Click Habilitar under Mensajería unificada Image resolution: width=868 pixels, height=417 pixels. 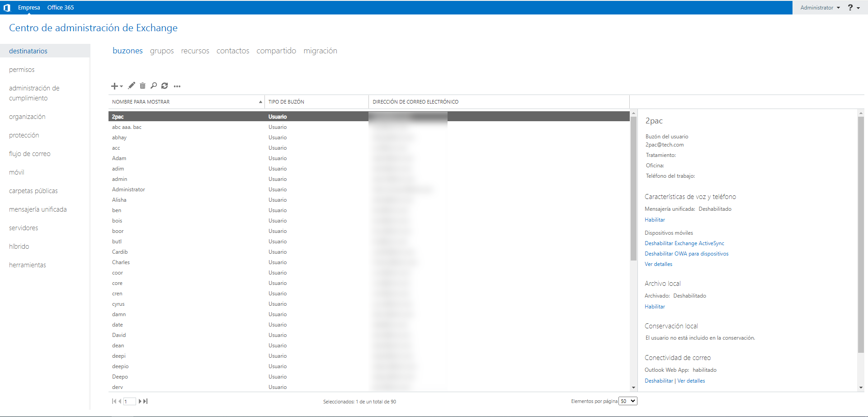pos(655,220)
